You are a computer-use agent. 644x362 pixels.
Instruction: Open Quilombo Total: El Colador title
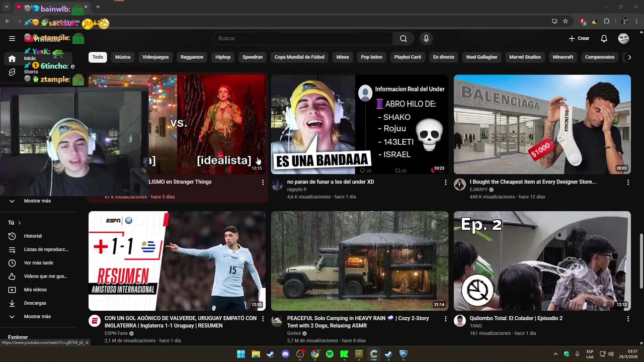(516, 318)
